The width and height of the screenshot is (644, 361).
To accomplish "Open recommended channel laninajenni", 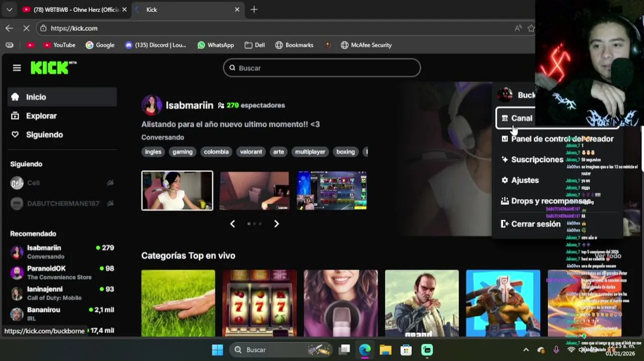I will pyautogui.click(x=62, y=293).
